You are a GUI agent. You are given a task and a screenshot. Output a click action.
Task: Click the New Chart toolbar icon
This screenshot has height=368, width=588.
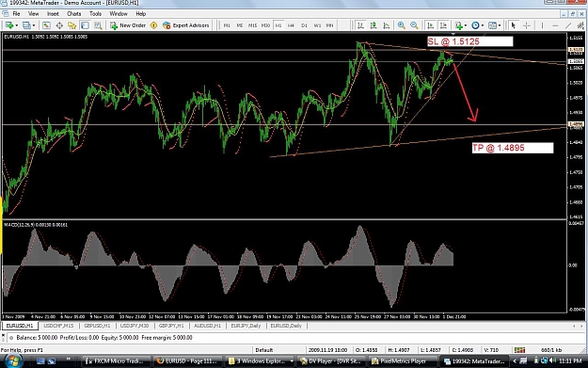click(8, 25)
